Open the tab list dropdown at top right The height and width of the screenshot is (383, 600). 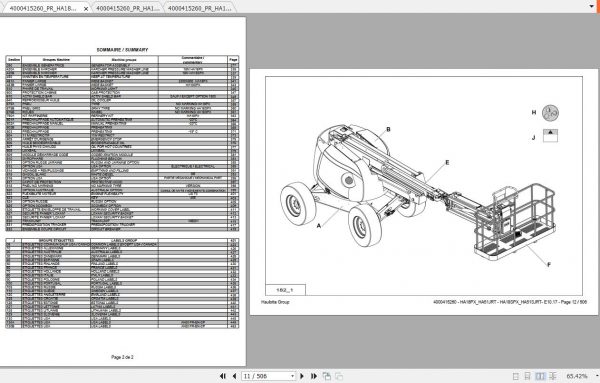coord(592,6)
